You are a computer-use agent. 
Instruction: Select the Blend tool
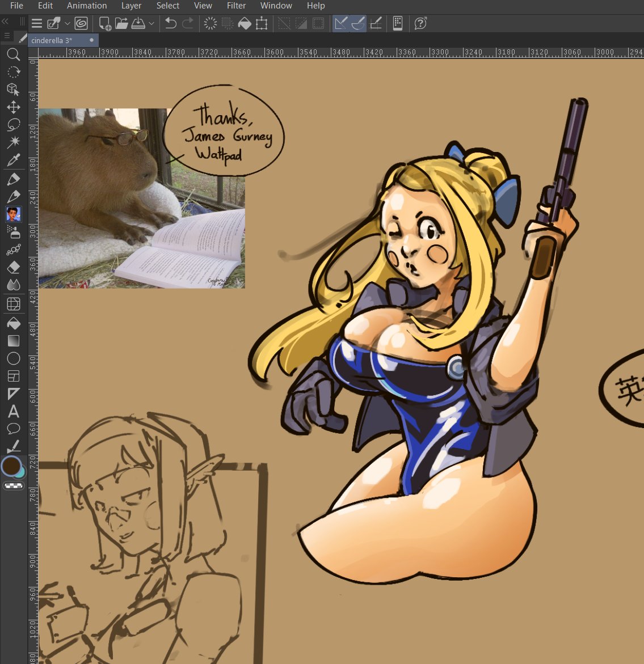[14, 285]
